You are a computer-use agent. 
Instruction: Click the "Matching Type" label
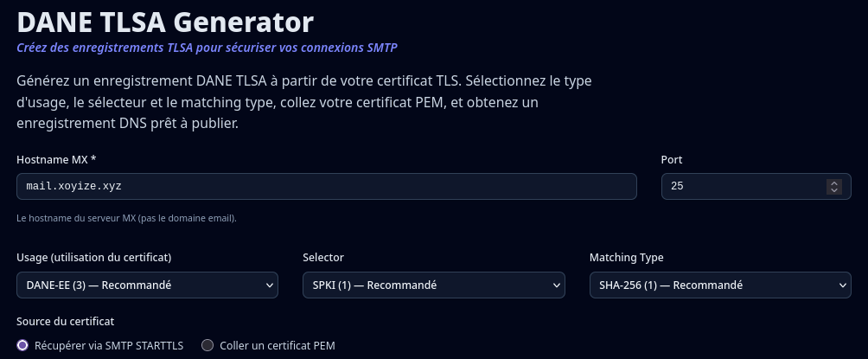(x=627, y=258)
